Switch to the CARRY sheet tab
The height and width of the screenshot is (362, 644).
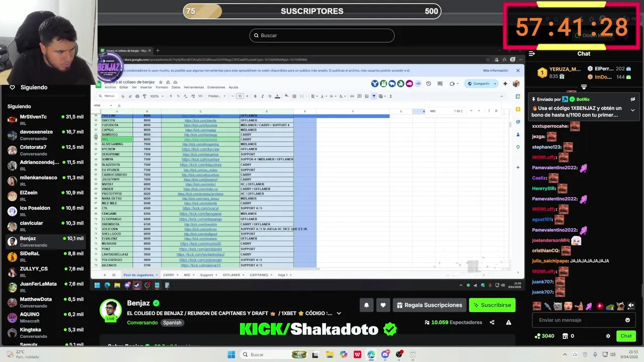[x=169, y=275]
